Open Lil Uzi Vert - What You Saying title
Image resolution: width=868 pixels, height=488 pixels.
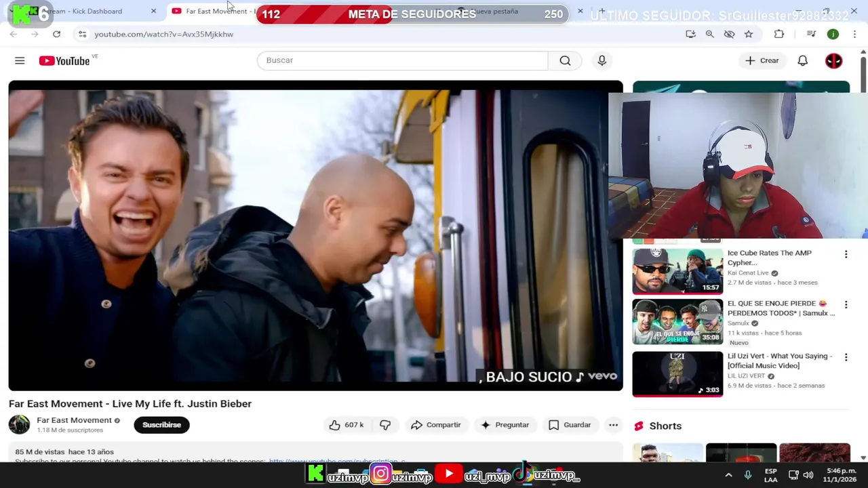click(x=780, y=361)
